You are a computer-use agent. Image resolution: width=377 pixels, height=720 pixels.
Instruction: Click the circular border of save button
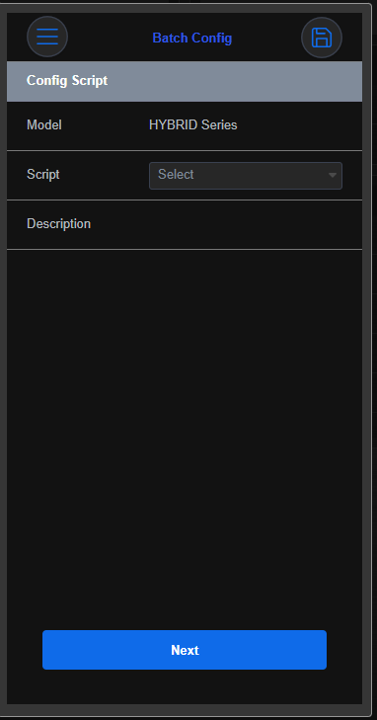pyautogui.click(x=321, y=18)
